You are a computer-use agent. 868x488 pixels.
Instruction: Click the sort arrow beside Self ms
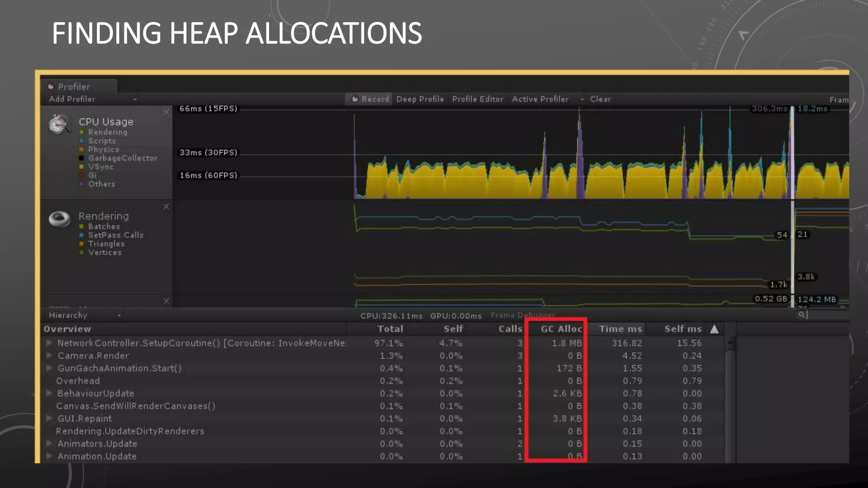pyautogui.click(x=714, y=329)
